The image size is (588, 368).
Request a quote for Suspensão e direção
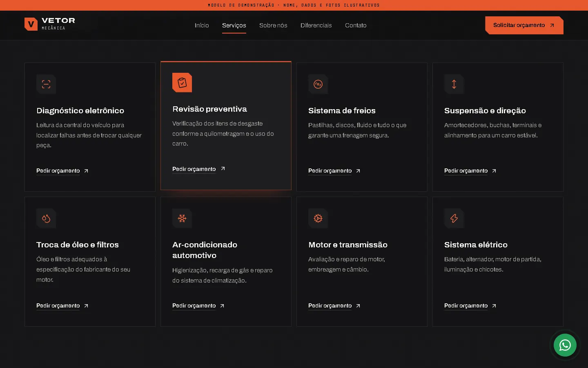tap(470, 171)
